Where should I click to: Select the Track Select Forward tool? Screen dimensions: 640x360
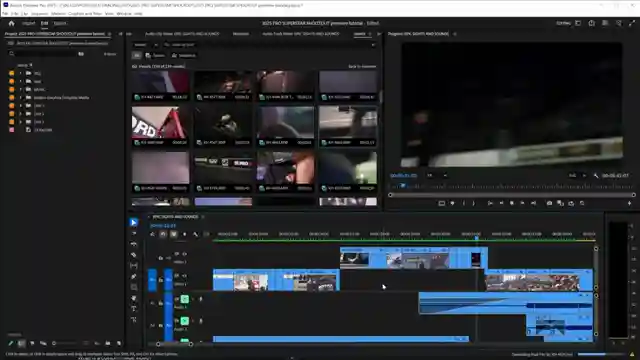click(133, 233)
